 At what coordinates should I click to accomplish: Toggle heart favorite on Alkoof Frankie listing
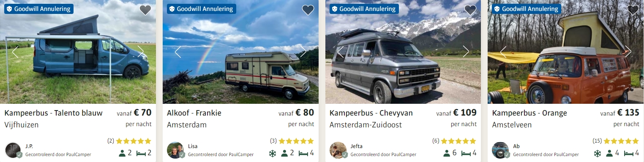(x=308, y=10)
